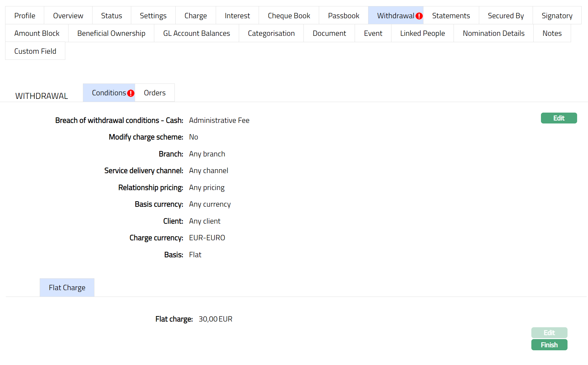Click the red alert icon on Withdrawal tab
588x365 pixels.
[x=419, y=16]
